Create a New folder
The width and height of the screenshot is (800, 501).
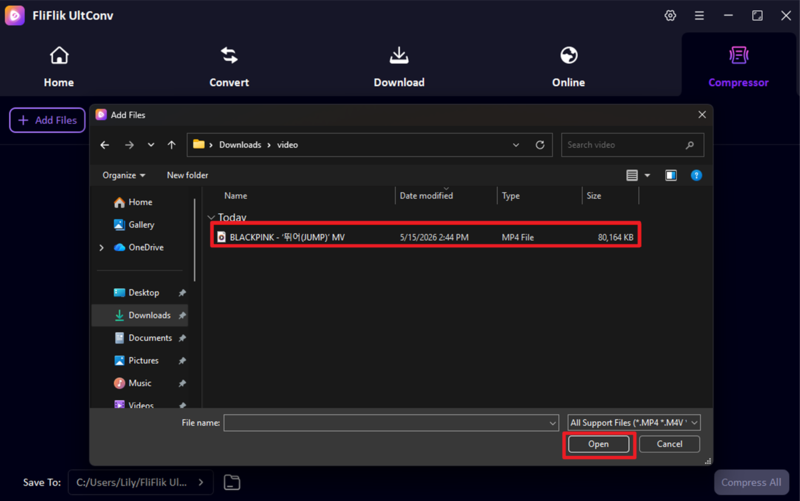[187, 175]
